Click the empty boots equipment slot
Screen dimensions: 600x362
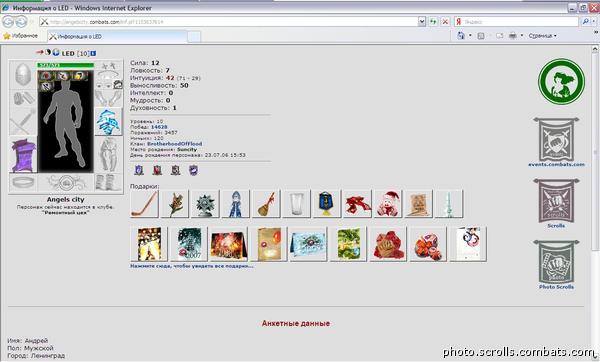(108, 182)
